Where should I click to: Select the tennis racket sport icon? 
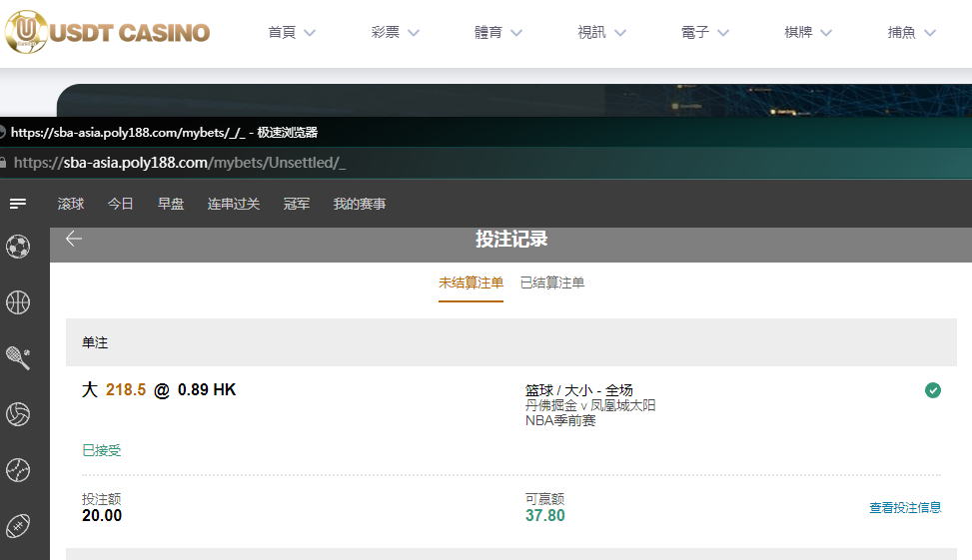click(18, 357)
